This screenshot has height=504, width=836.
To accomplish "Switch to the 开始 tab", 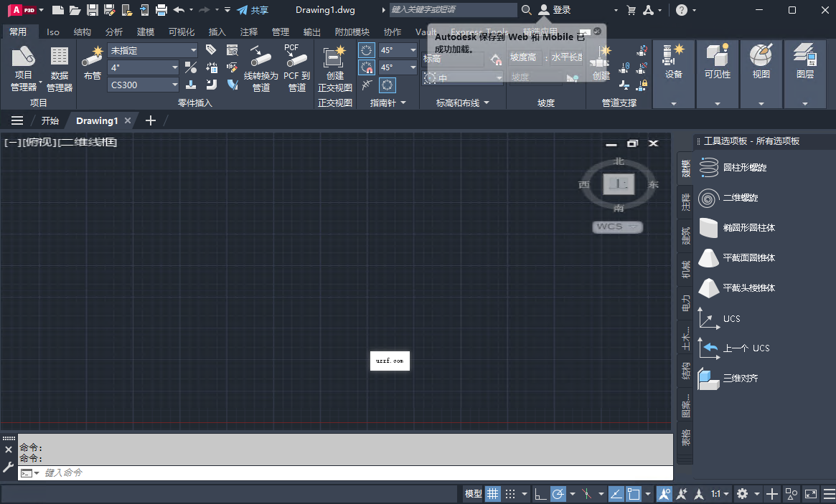I will pos(50,120).
